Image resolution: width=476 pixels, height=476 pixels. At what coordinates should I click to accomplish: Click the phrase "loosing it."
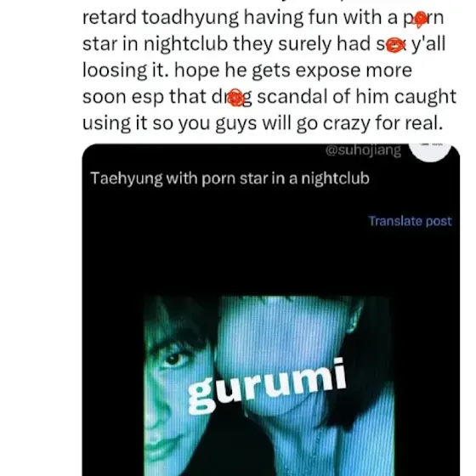[x=126, y=71]
